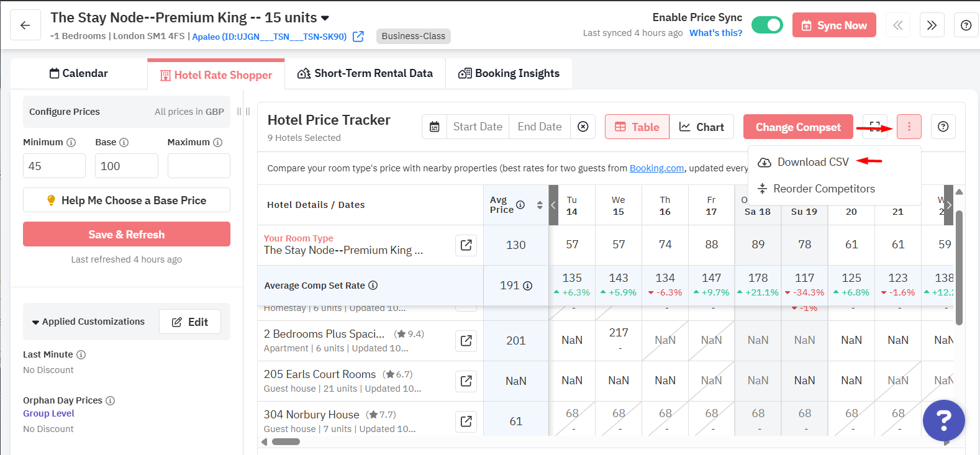Open the date picker calendar icon

[435, 127]
